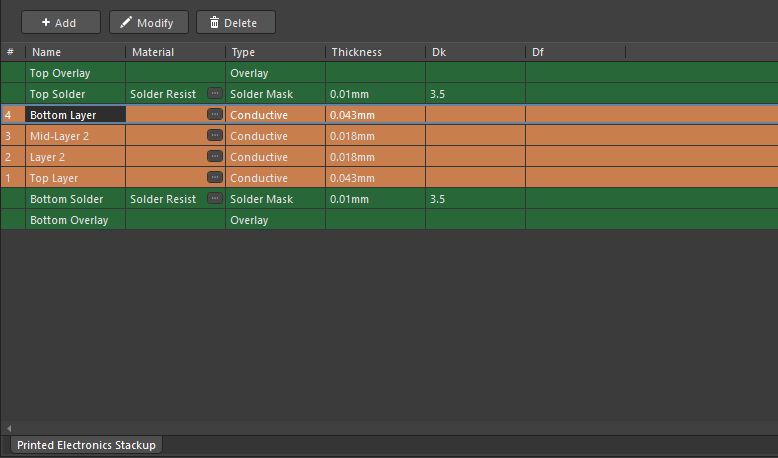Click the Dk column header

476,52
